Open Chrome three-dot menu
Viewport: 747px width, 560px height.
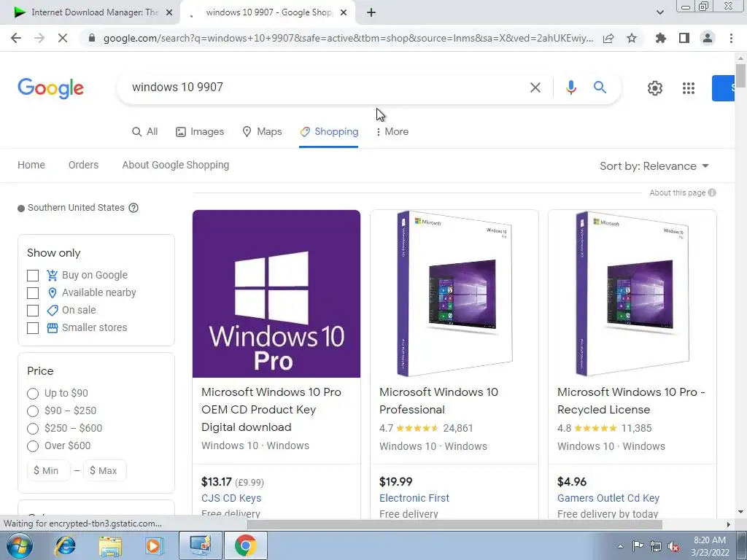tap(731, 38)
